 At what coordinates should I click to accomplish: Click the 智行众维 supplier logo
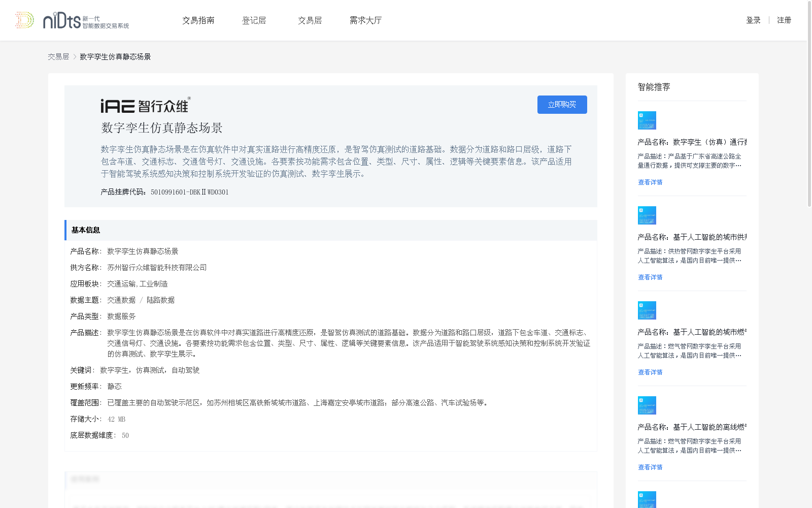(x=146, y=105)
